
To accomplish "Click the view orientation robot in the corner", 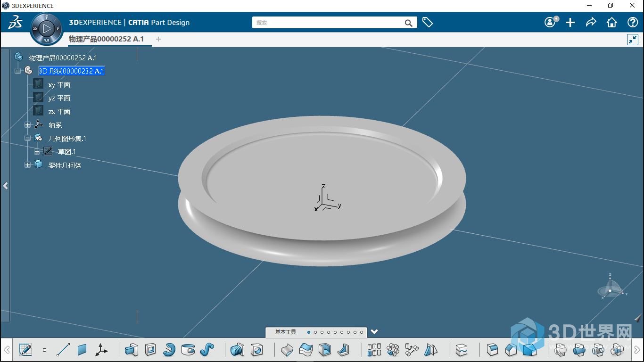I will (x=611, y=288).
